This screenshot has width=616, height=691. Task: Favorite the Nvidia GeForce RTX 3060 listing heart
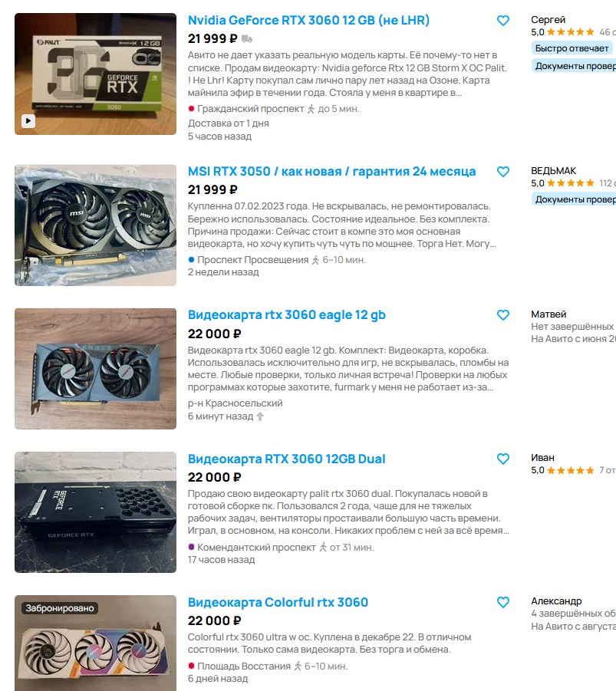tap(502, 21)
